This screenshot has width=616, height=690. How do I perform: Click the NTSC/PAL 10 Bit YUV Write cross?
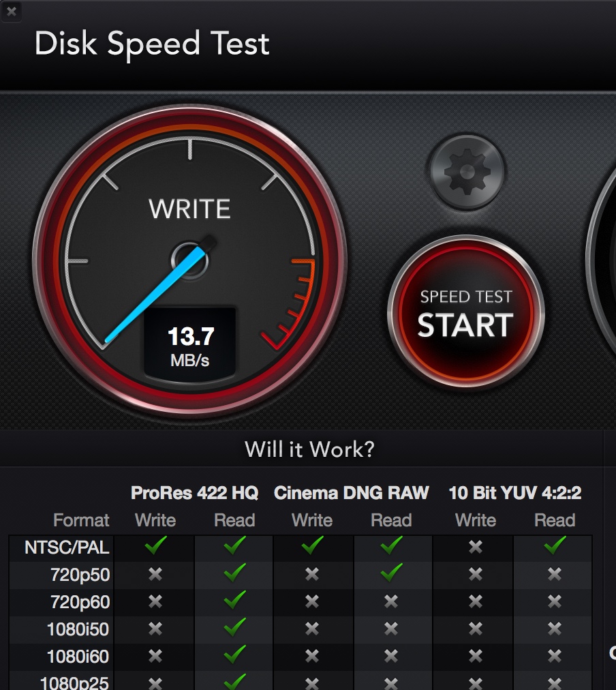476,547
